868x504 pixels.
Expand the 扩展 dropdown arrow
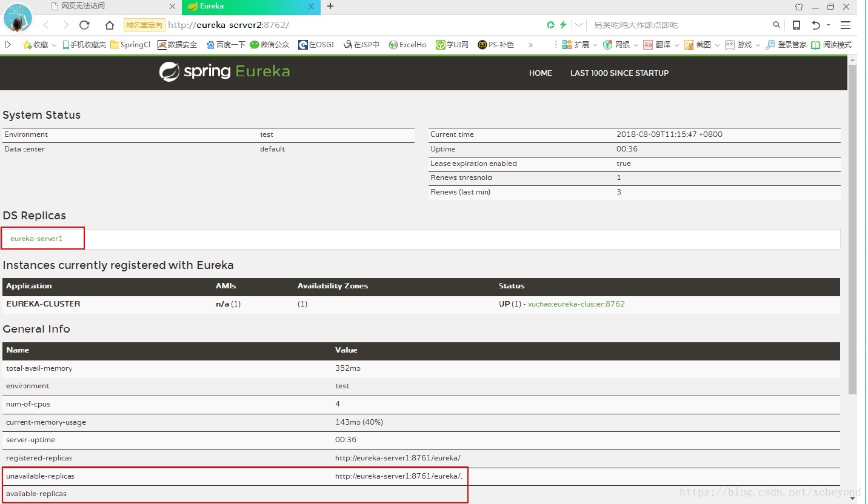[595, 45]
